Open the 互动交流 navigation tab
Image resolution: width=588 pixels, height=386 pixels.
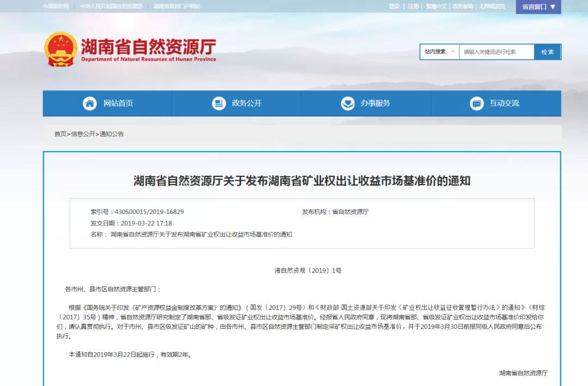coord(496,103)
